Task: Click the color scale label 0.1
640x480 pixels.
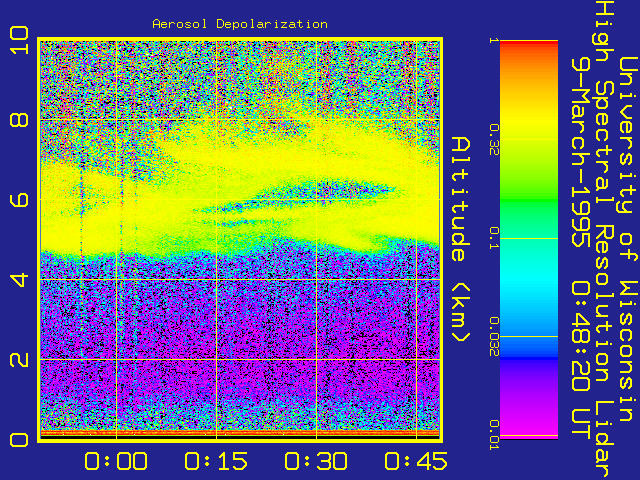Action: (494, 238)
